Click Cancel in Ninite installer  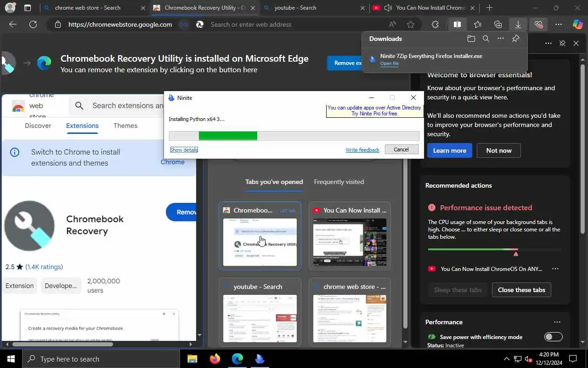pos(401,149)
